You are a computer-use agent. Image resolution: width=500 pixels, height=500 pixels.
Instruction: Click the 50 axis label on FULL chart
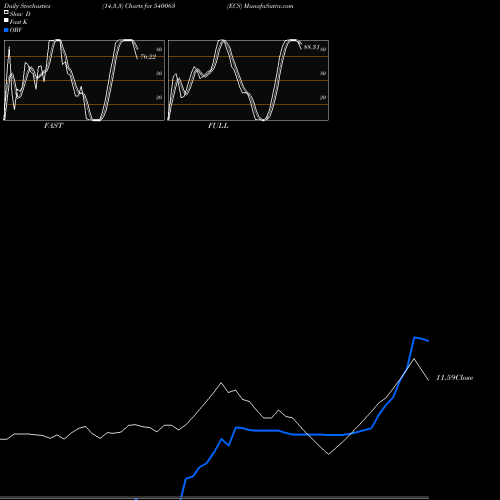[x=323, y=73]
